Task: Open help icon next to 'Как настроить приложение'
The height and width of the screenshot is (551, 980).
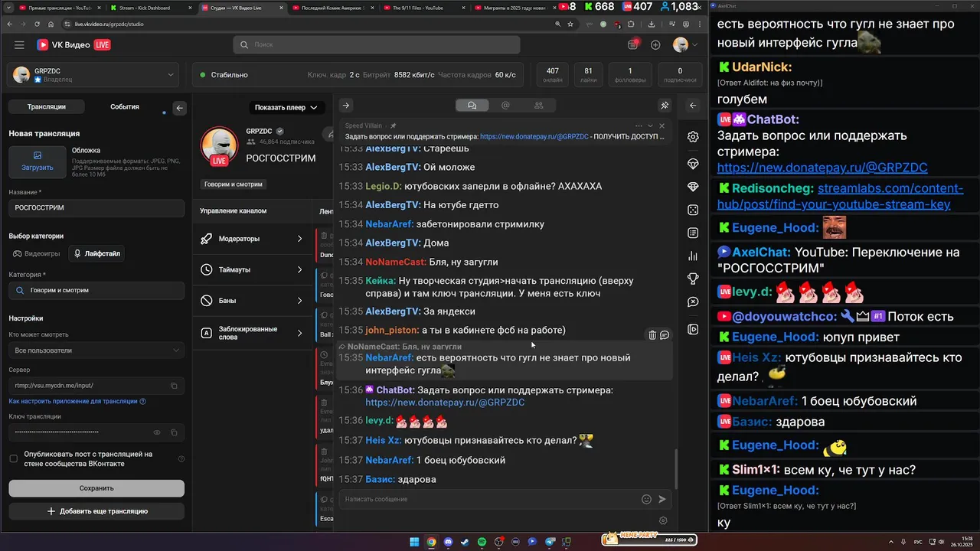Action: pos(143,401)
